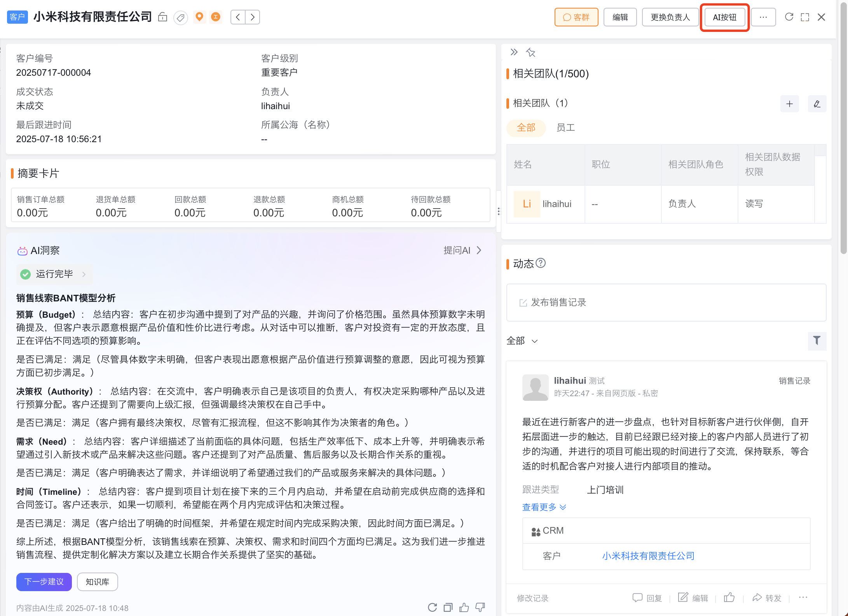
Task: Select the 全部 tab in 相关团队
Action: (x=526, y=128)
